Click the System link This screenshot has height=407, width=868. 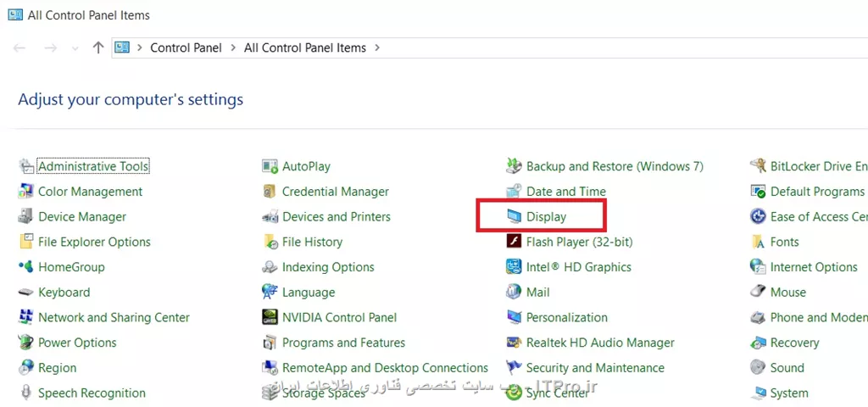(789, 393)
